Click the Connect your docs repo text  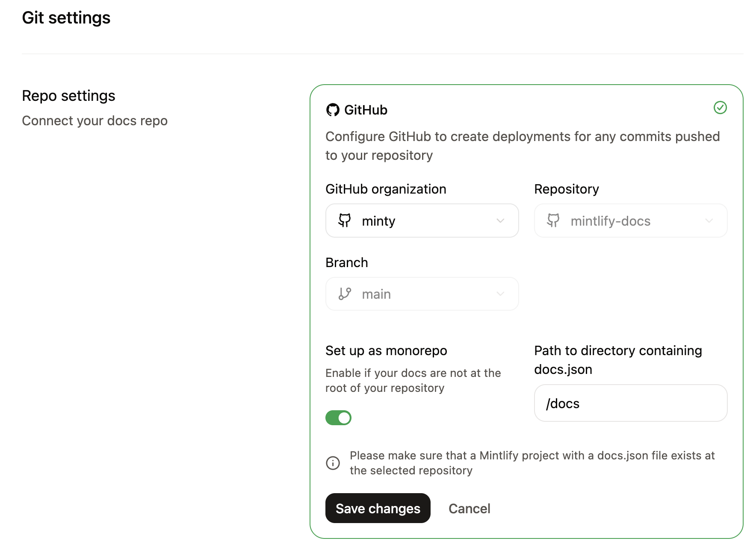tap(94, 120)
